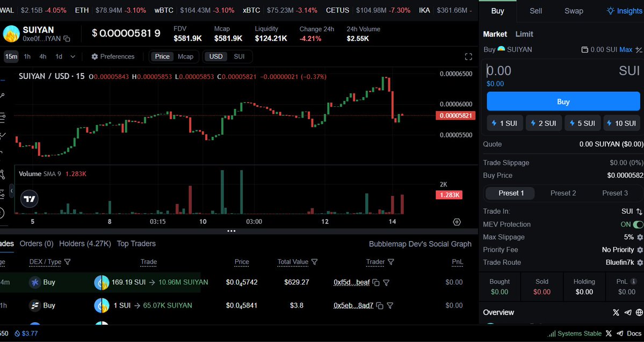Copy the SUIYAN contract address
This screenshot has height=342, width=644.
click(x=67, y=39)
